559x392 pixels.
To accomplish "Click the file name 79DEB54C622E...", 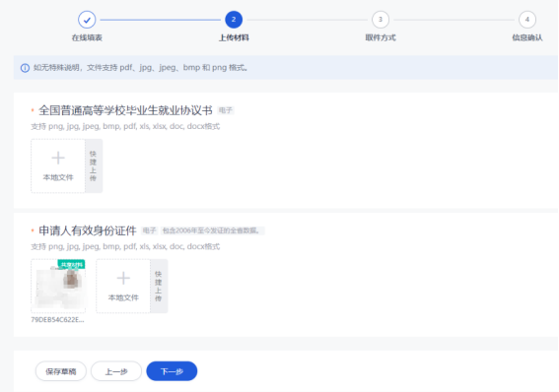I will coord(57,320).
